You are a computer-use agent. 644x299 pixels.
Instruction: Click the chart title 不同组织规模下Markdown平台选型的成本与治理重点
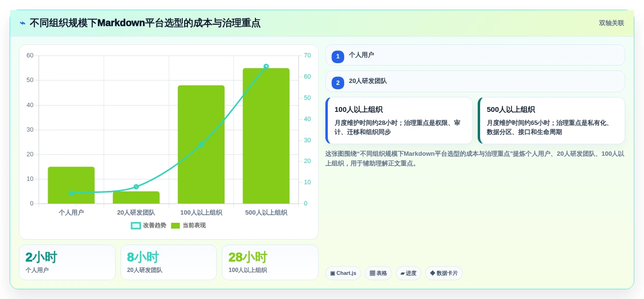145,23
